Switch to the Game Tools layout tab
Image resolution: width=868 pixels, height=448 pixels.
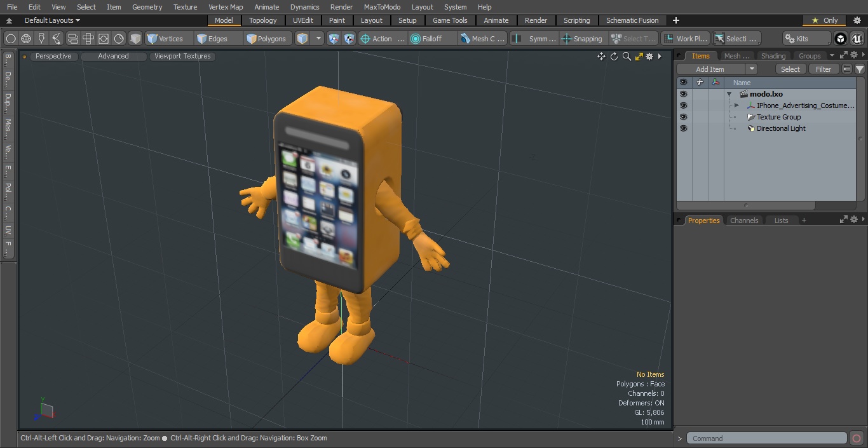pyautogui.click(x=450, y=20)
